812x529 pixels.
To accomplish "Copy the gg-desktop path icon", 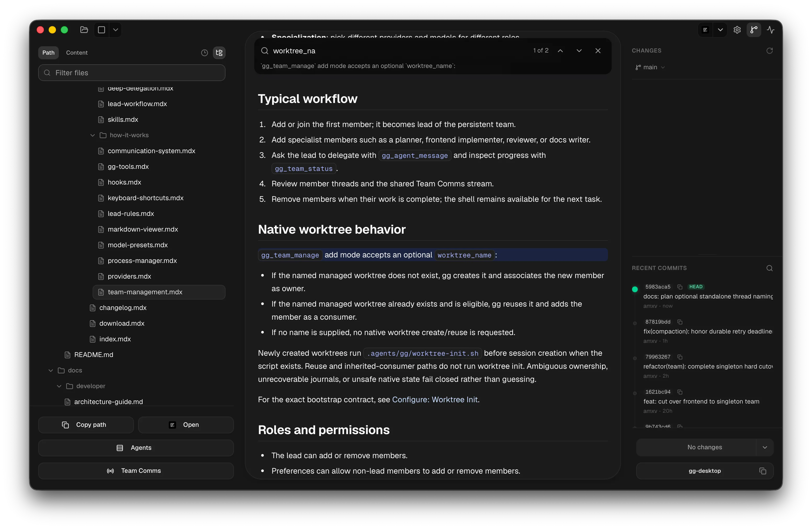I will (763, 471).
